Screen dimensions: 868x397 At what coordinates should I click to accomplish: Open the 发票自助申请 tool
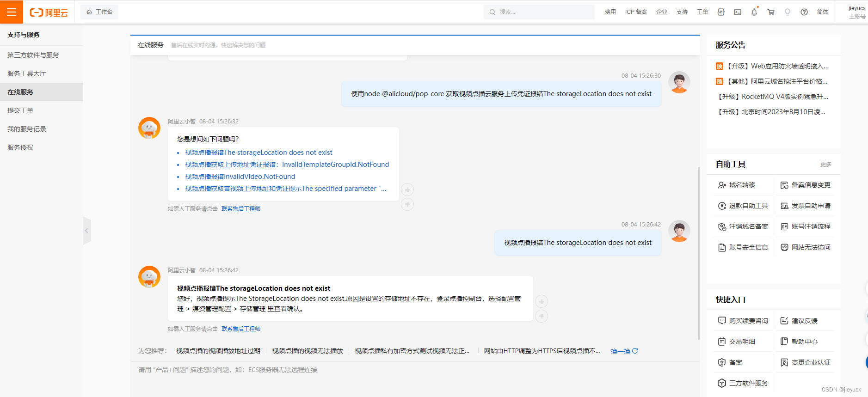pyautogui.click(x=806, y=206)
